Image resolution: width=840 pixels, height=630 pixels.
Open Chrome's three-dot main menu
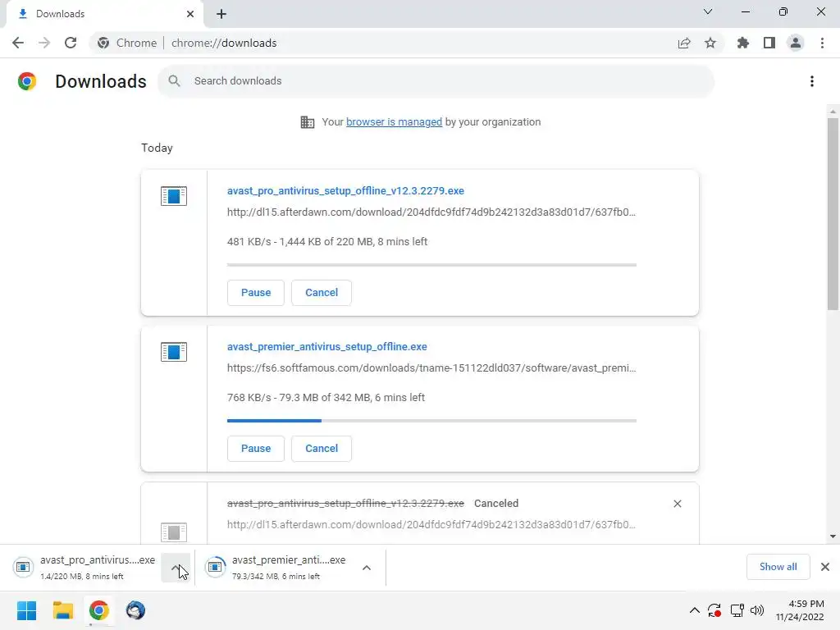tap(822, 43)
